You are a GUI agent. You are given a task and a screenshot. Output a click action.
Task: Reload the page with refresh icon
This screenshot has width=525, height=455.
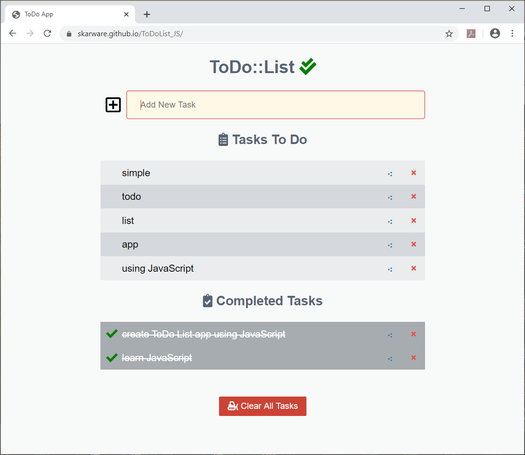[48, 33]
